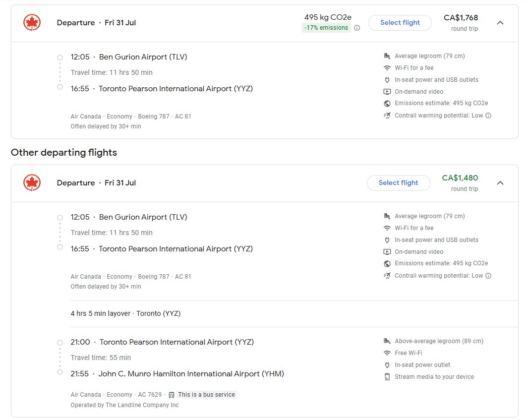527x420 pixels.
Task: Click 'Contrail warming potential: Low' in first card
Action: click(x=439, y=116)
